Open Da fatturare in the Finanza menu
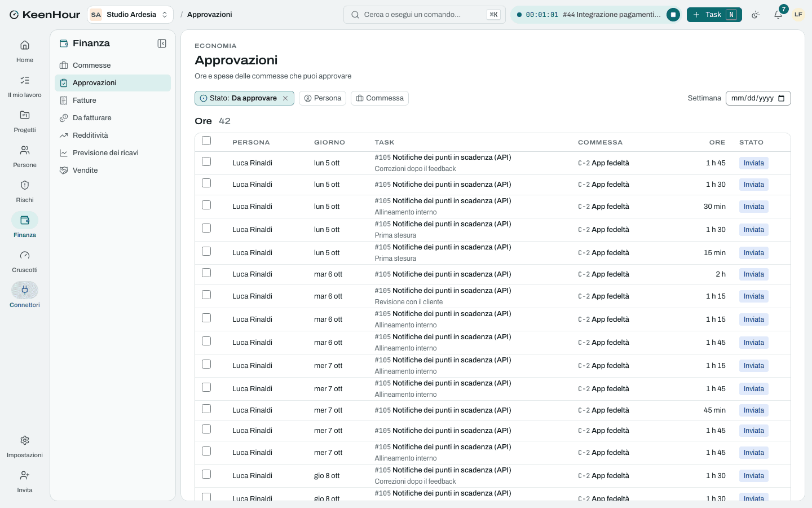This screenshot has height=508, width=812. [x=113, y=118]
